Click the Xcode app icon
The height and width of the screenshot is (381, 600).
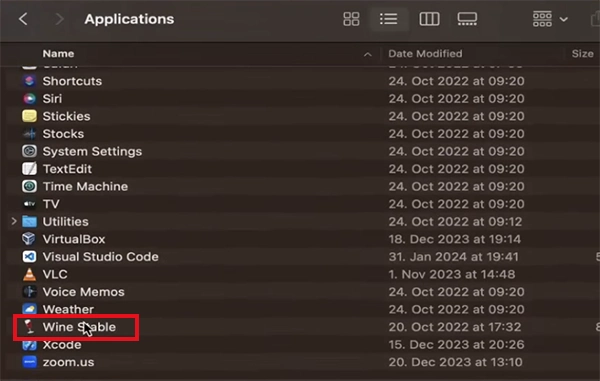pyautogui.click(x=29, y=344)
